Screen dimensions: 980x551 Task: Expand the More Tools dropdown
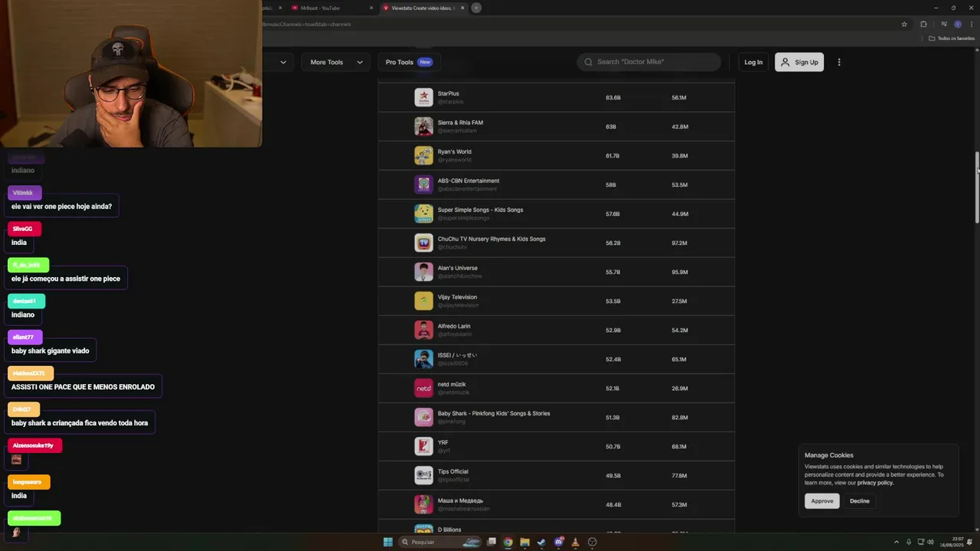click(x=336, y=62)
